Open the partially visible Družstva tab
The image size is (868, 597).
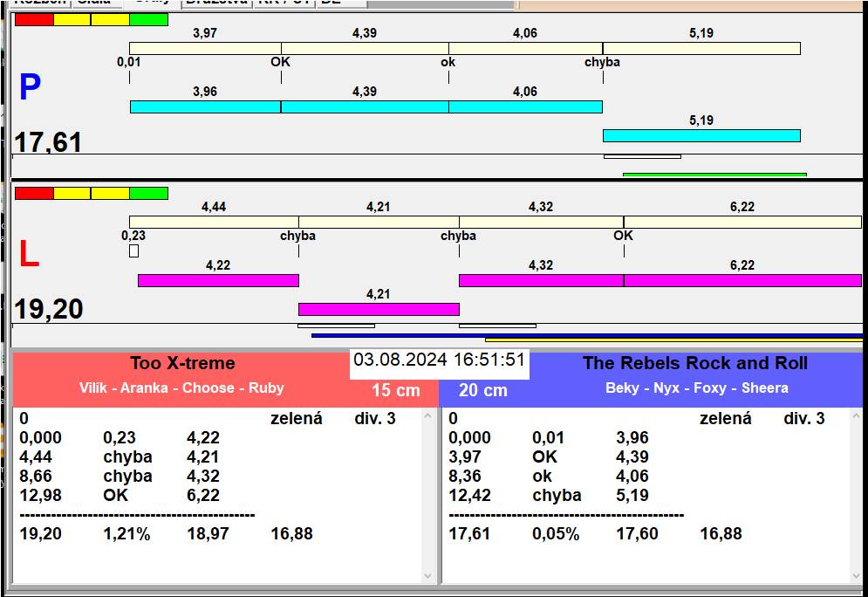tap(216, 3)
